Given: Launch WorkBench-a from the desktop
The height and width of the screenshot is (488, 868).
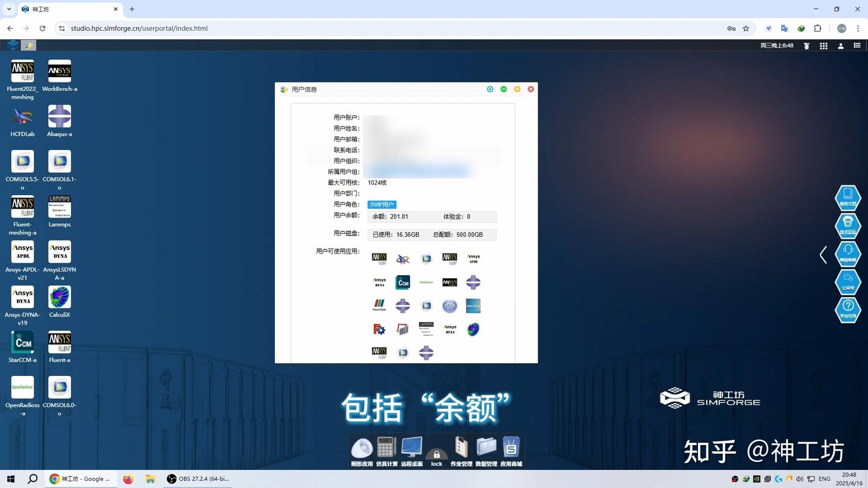Looking at the screenshot, I should [60, 71].
